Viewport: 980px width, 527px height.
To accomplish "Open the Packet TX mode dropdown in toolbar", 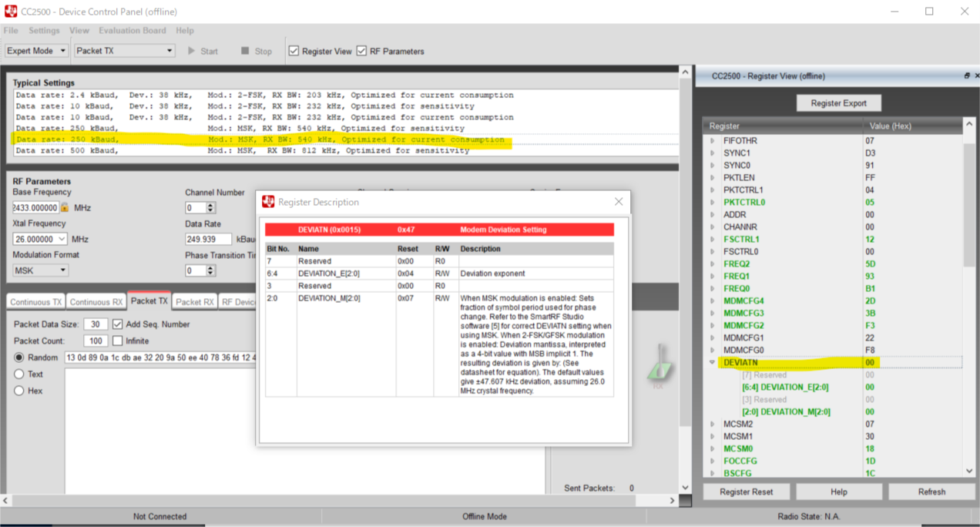I will point(125,51).
